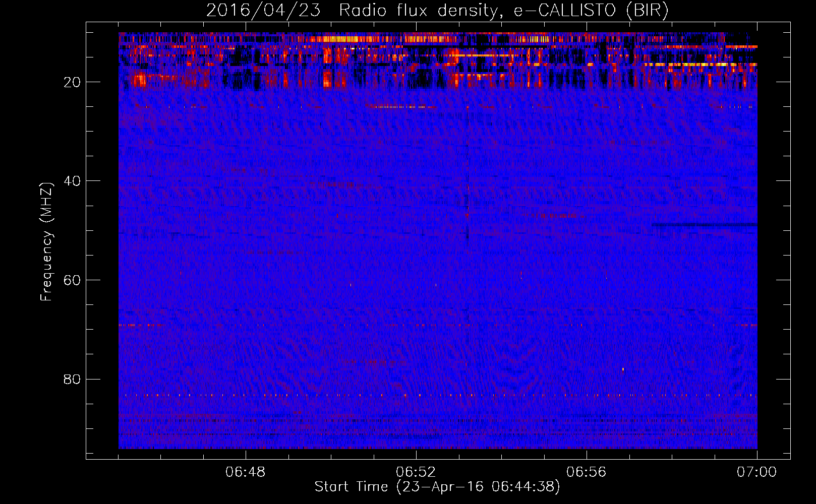Click the 60 MHz frequency tick label
This screenshot has width=816, height=504.
click(72, 280)
